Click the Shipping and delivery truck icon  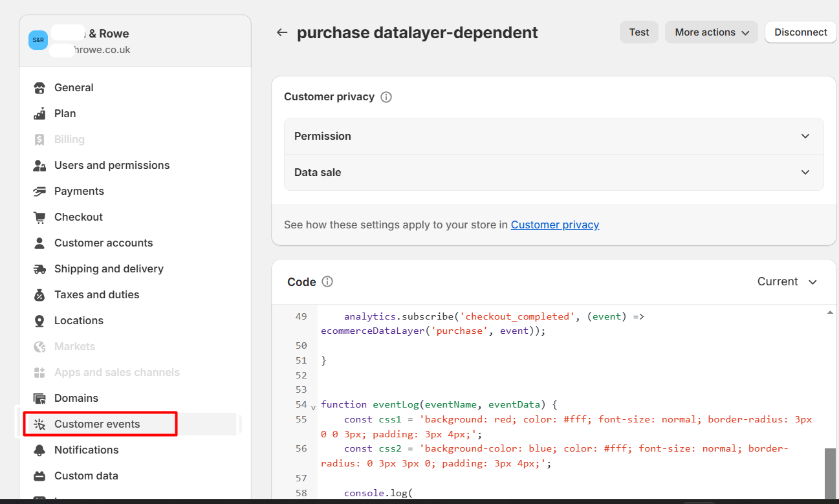click(x=39, y=269)
